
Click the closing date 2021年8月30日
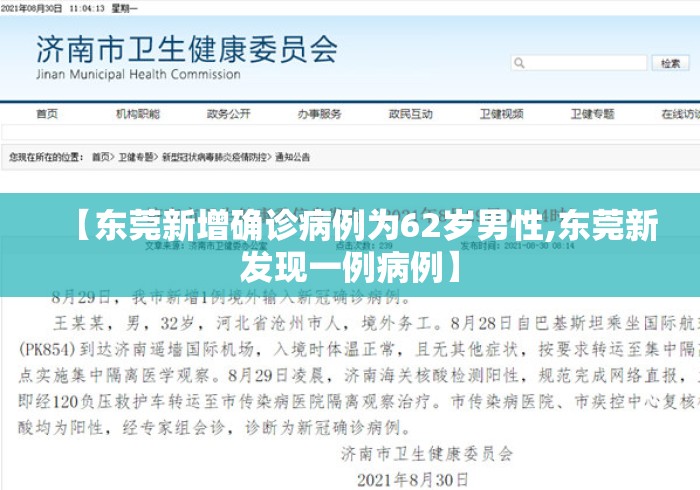(x=412, y=480)
